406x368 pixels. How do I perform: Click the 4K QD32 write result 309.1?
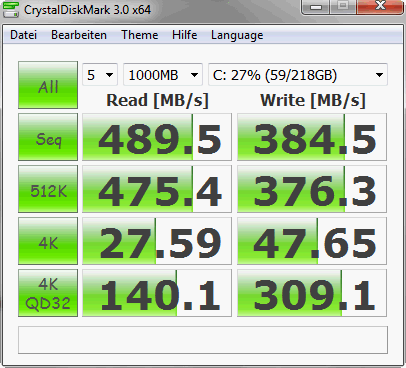tap(312, 293)
